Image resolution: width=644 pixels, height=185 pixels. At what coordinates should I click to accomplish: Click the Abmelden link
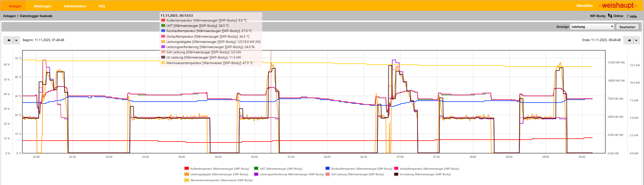(x=584, y=6)
